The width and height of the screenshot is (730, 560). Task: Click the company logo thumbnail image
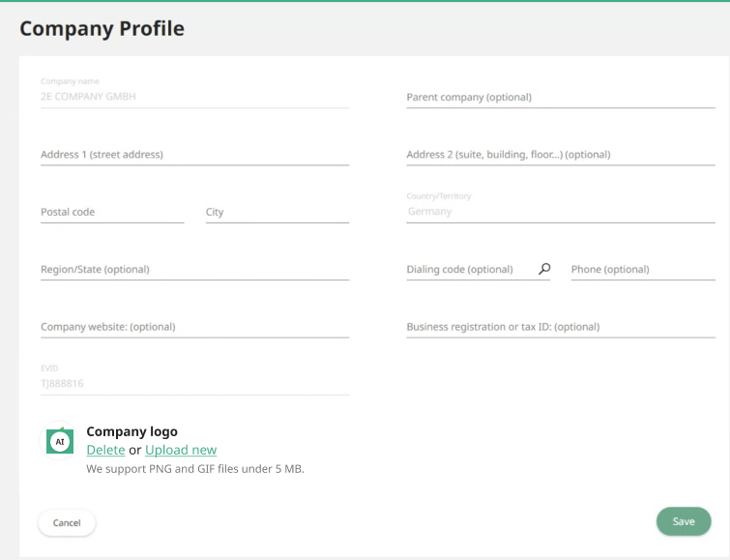point(60,441)
